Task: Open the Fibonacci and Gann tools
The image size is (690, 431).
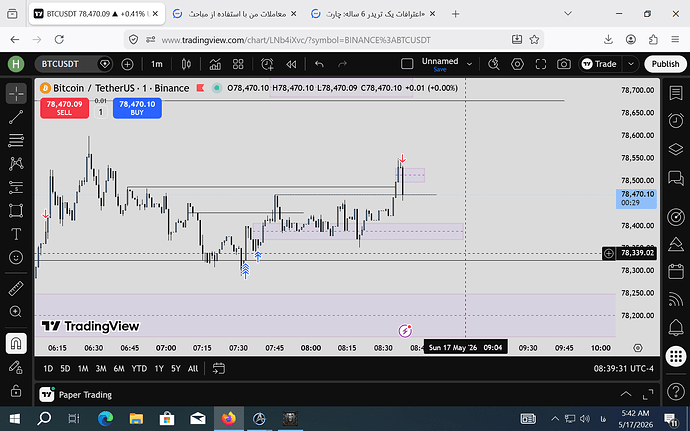Action: (x=16, y=140)
